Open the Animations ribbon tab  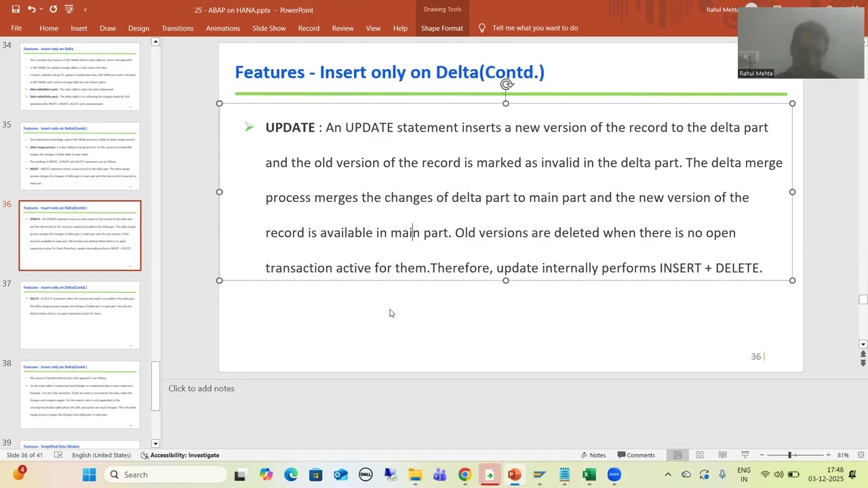tap(223, 28)
